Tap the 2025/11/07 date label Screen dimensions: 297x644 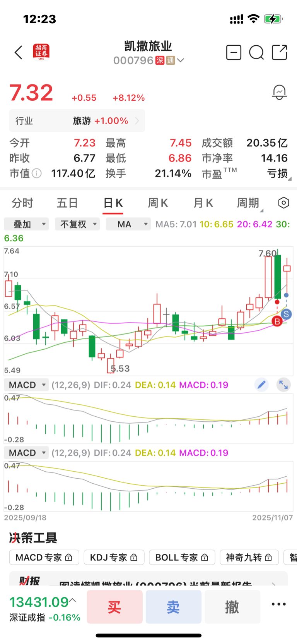click(x=273, y=517)
